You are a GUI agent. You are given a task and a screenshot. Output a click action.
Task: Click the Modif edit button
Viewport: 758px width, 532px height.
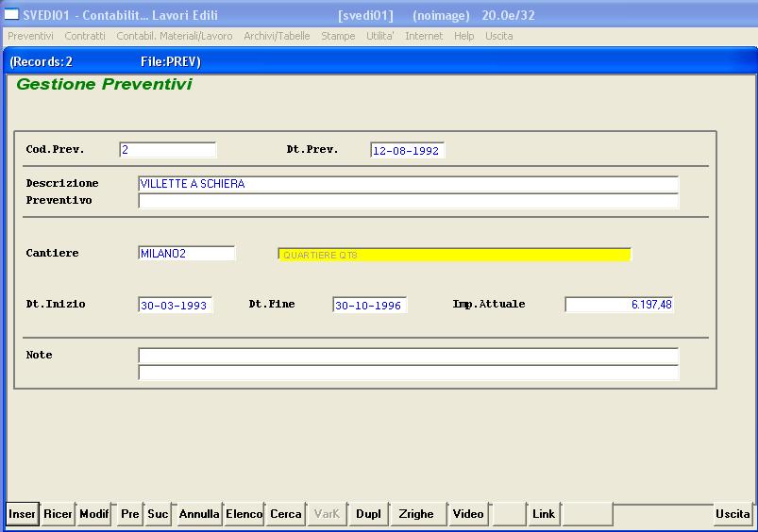pos(94,514)
